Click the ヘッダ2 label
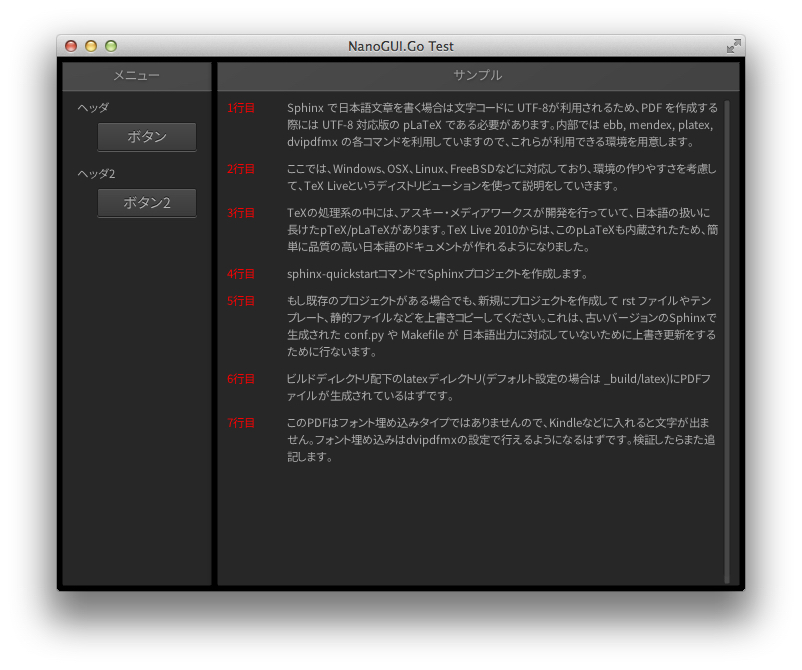Screen dimensions: 802x670 (x=96, y=174)
